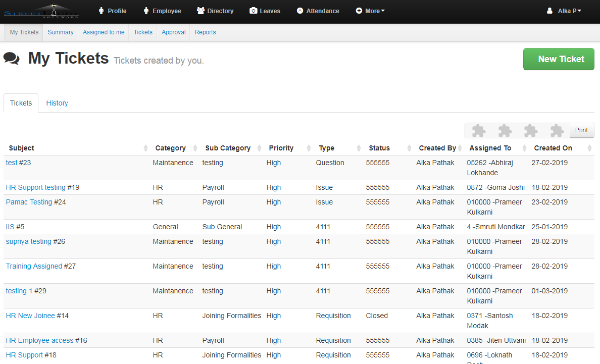Open the Training Assigned ticket link
This screenshot has height=364, width=600.
pos(34,267)
